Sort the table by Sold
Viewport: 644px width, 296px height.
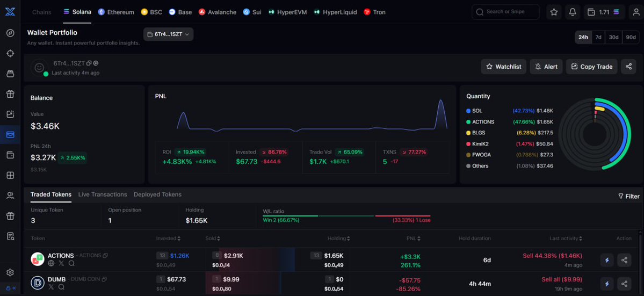213,239
